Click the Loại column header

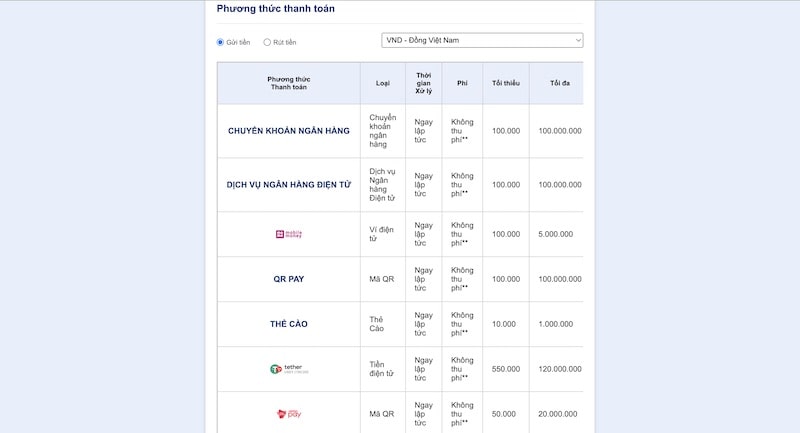383,83
